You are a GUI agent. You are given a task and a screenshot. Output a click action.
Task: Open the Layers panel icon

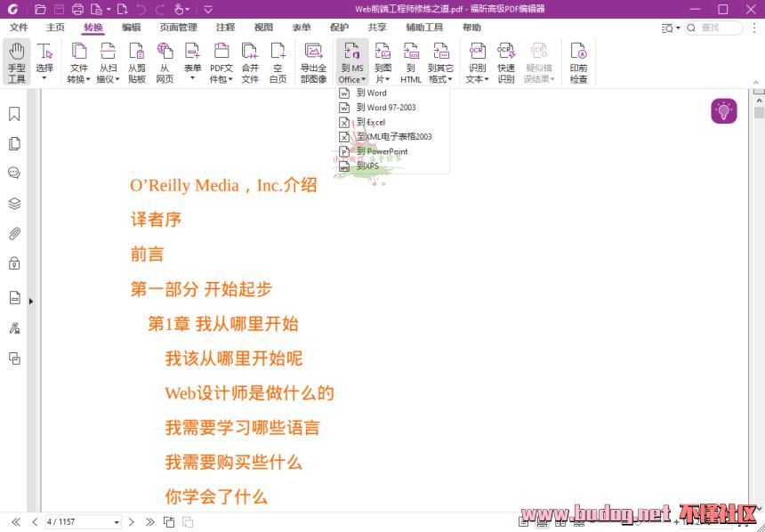pos(14,204)
